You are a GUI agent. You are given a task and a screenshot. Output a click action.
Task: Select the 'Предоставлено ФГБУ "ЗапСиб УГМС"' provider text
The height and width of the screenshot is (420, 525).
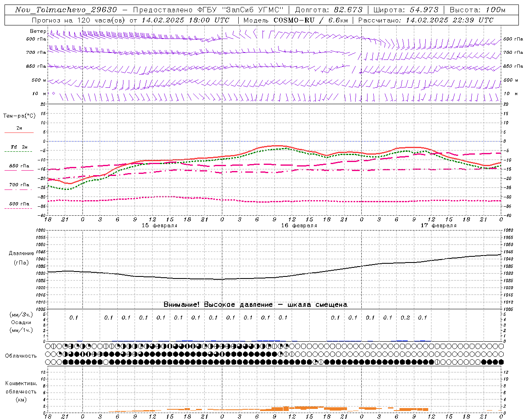tap(208, 10)
